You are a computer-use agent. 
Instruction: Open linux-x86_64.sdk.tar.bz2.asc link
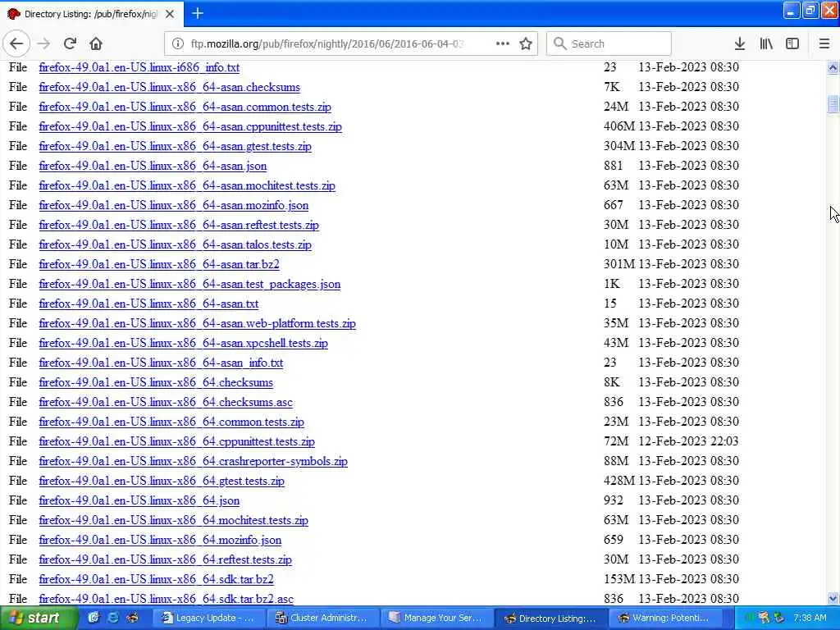[x=166, y=599]
